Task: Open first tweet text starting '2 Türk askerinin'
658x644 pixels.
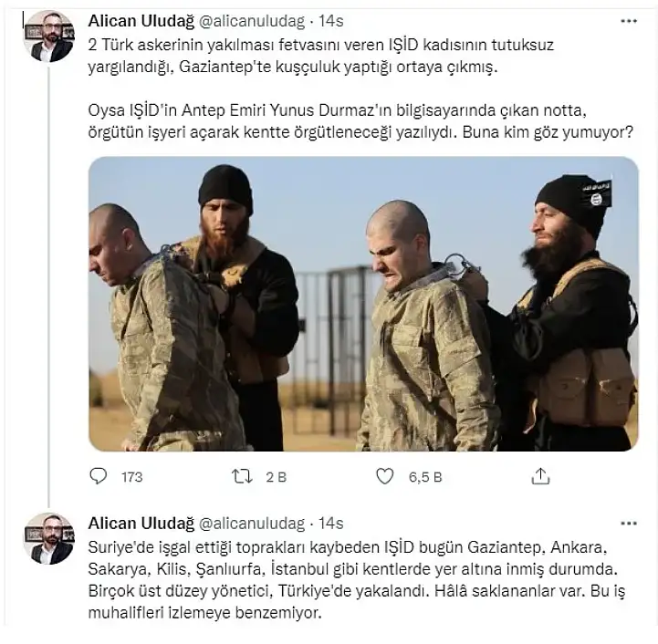Action: (x=360, y=88)
